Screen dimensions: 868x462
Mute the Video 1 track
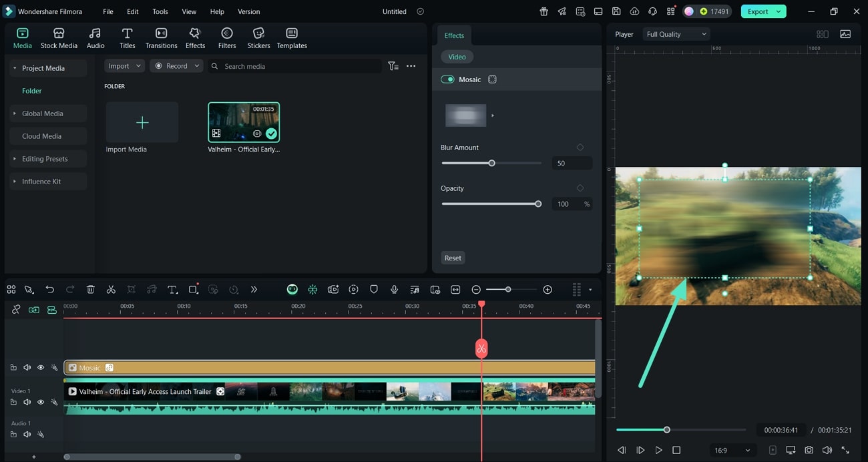[x=27, y=402]
